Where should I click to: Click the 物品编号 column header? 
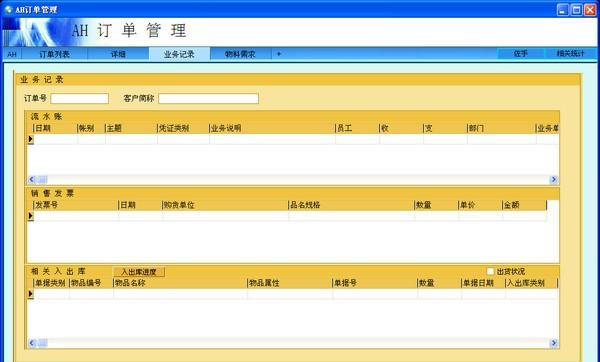click(x=91, y=283)
